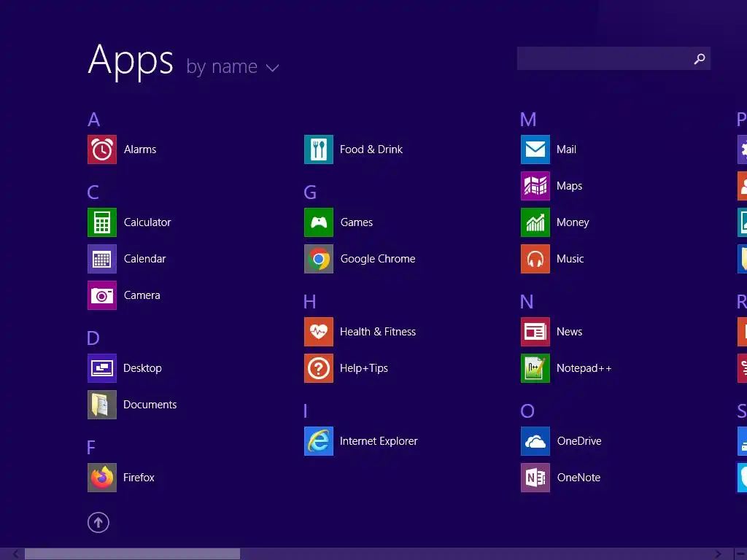Select the letter H group header
This screenshot has width=747, height=560.
pos(309,302)
